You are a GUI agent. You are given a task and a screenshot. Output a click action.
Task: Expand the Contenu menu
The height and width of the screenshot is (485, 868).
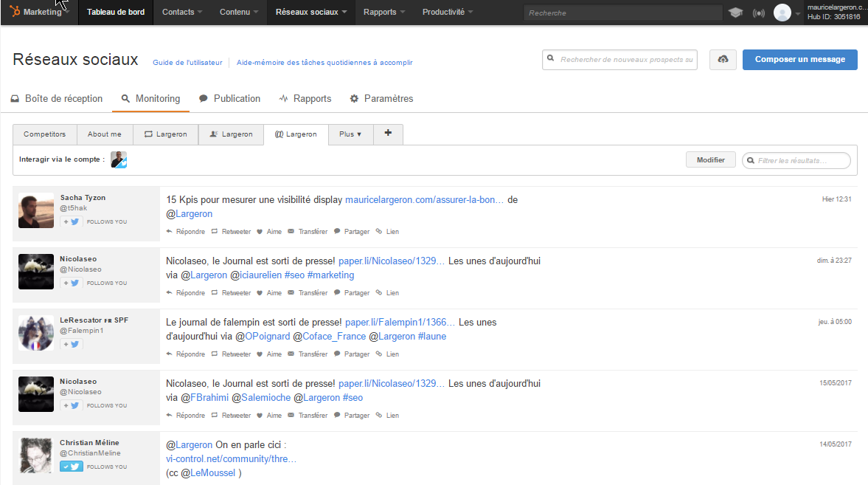(x=239, y=13)
